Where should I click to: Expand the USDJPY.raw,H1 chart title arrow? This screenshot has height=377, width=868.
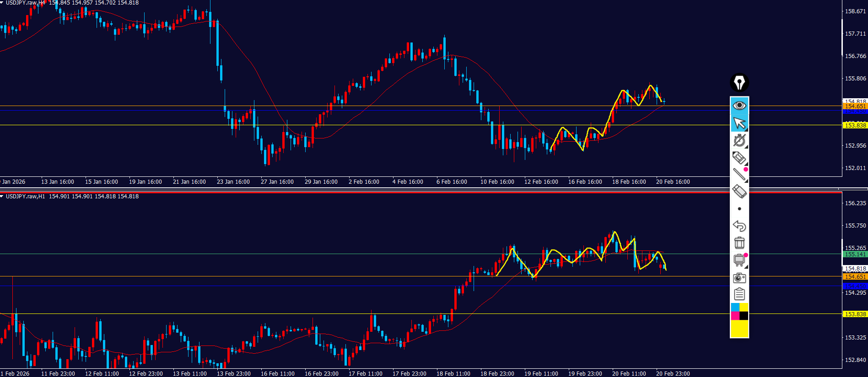coord(2,196)
